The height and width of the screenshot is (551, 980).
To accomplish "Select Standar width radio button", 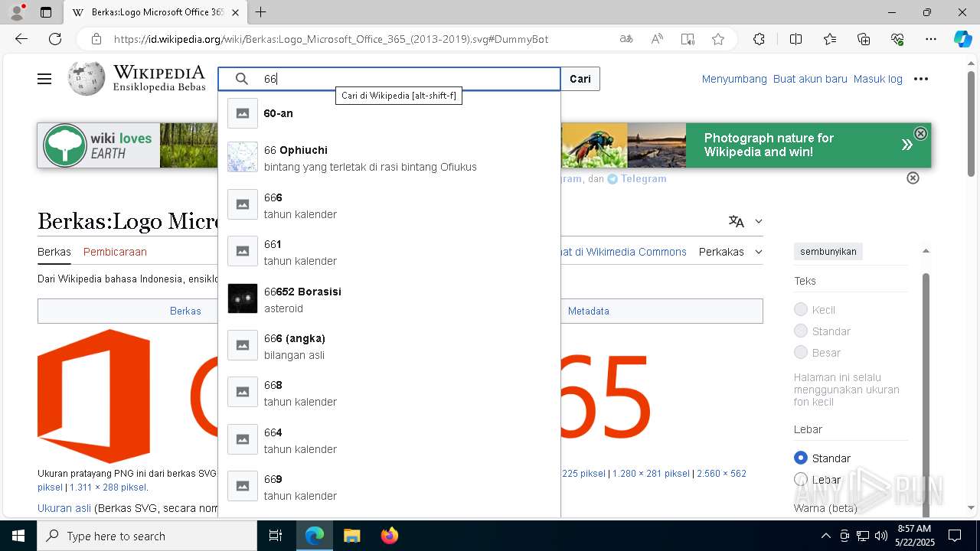I will (801, 458).
